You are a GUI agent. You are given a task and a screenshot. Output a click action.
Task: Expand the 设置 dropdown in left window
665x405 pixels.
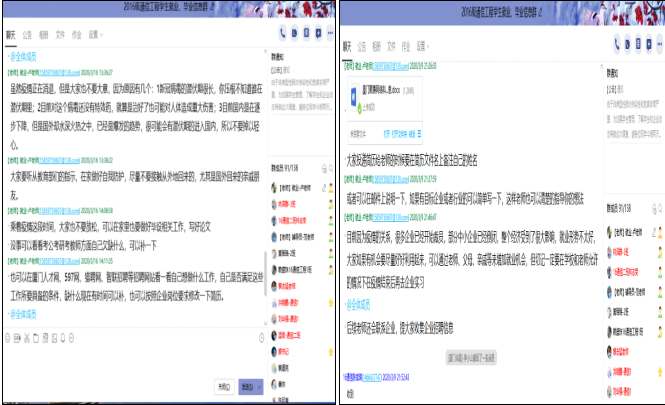click(x=95, y=32)
